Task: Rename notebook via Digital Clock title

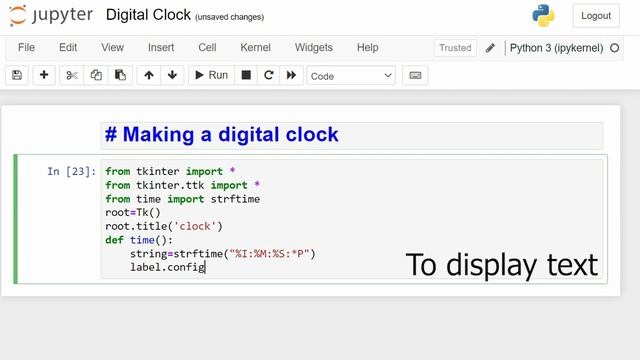Action: pyautogui.click(x=148, y=15)
